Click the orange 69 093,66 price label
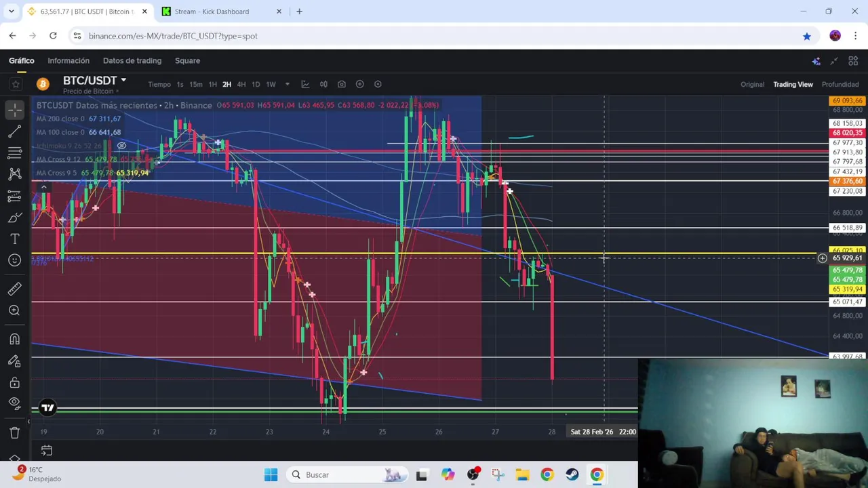868x488 pixels. 847,101
